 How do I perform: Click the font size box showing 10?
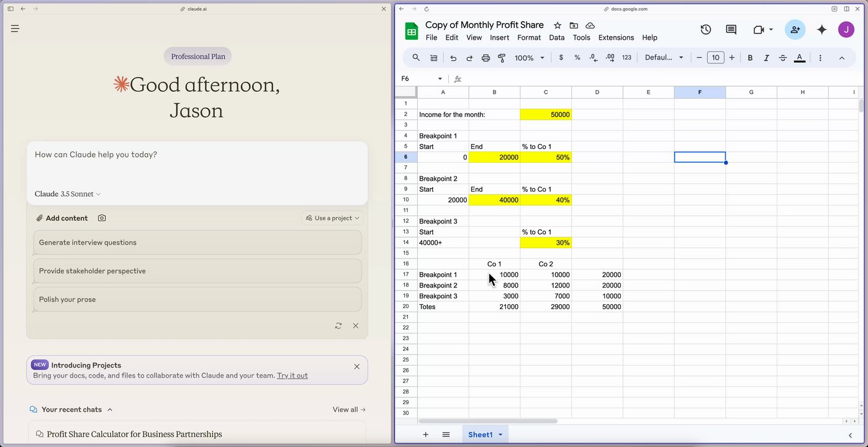715,58
